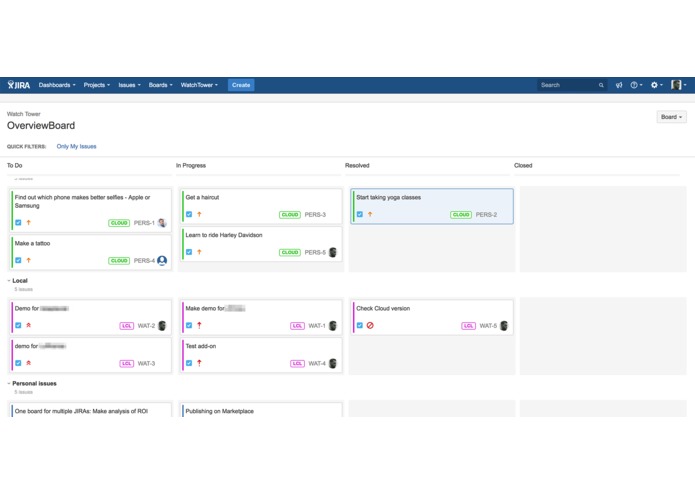Click LCL label on WAT-1 card
Screen dimensions: 695x494
point(297,326)
